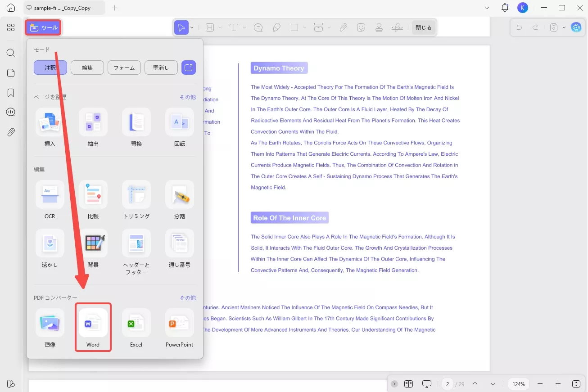Expand the text tool dropdown arrow
Viewport: 588px width, 392px height.
pyautogui.click(x=244, y=27)
